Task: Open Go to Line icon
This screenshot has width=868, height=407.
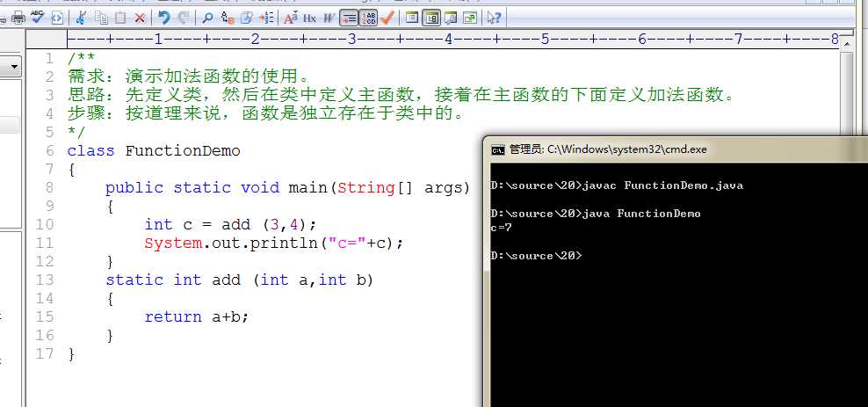Action: [266, 18]
